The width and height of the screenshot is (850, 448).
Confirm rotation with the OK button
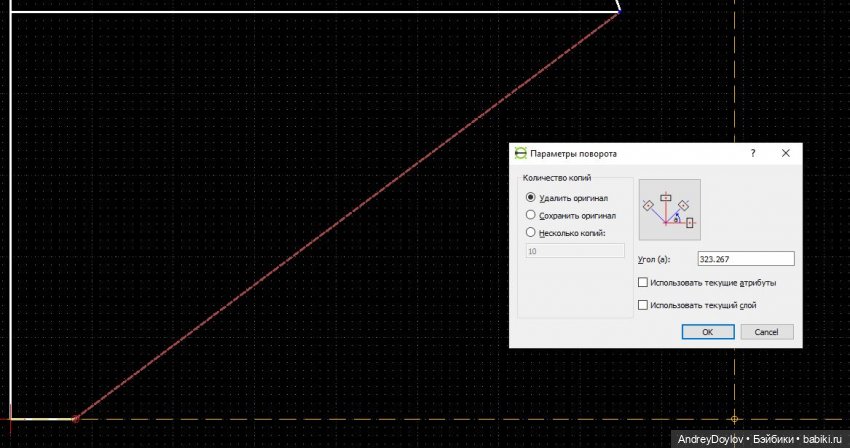click(706, 332)
